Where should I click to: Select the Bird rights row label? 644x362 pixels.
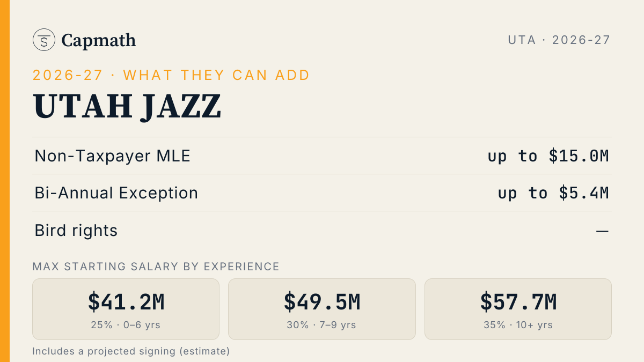pyautogui.click(x=76, y=231)
